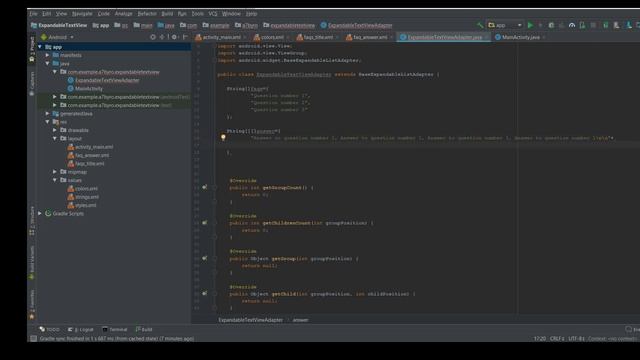Click the CRLF line separator status entry
640x360 pixels.
[x=557, y=339]
